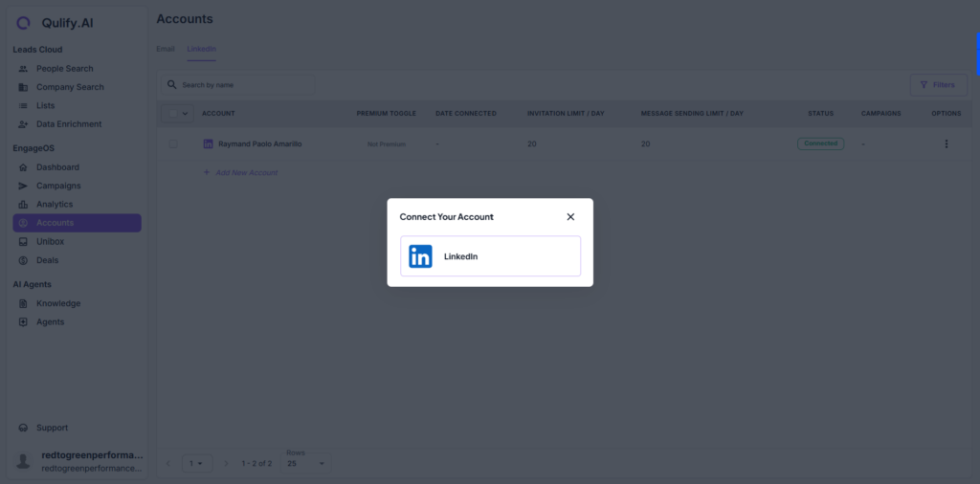The width and height of the screenshot is (980, 484).
Task: Open People Search icon in sidebar
Action: pyautogui.click(x=23, y=69)
